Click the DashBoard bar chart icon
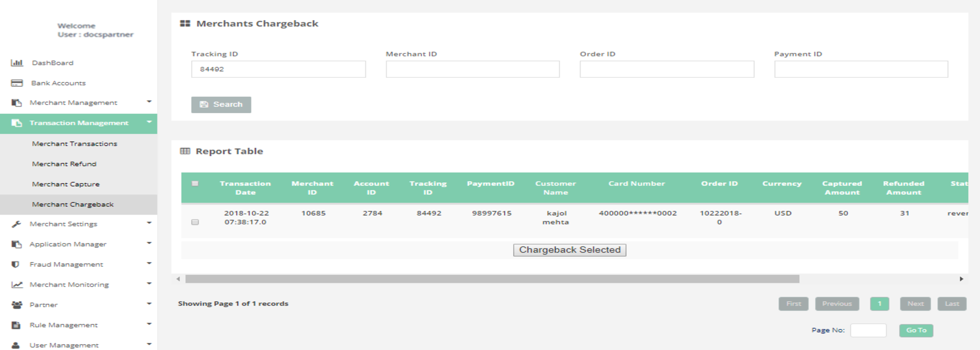 (x=17, y=63)
